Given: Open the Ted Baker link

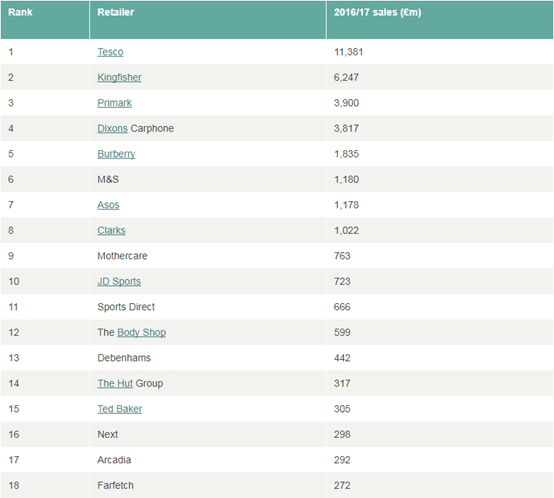Looking at the screenshot, I should pos(119,409).
